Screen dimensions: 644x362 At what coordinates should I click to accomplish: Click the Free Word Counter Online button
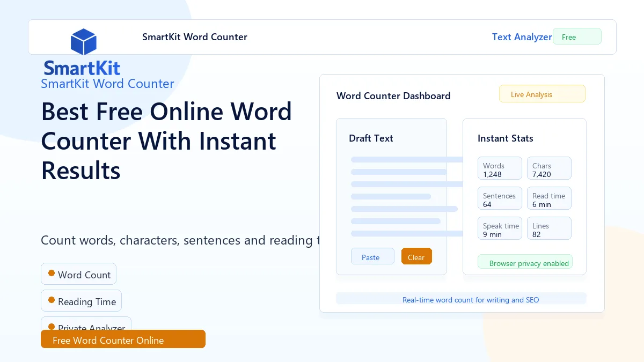click(123, 339)
